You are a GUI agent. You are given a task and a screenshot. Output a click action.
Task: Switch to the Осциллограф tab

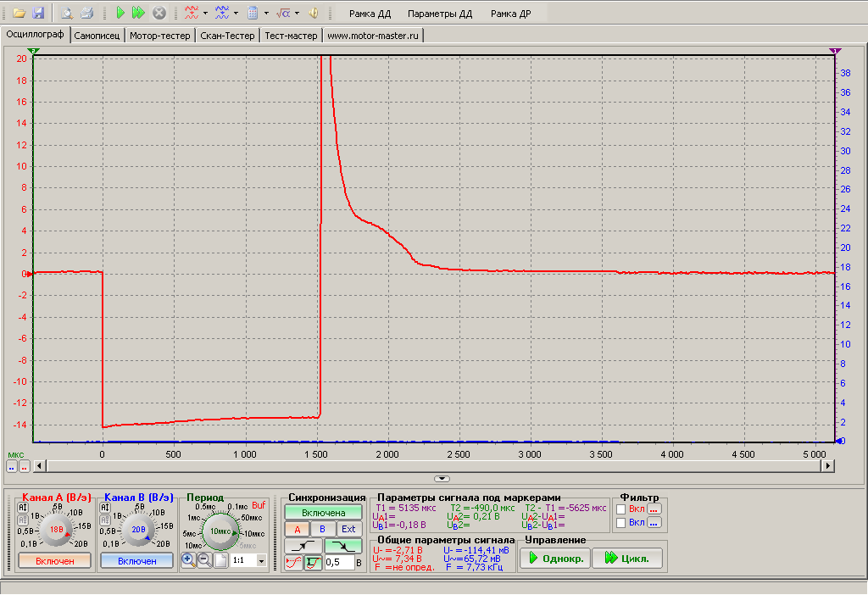(x=35, y=34)
